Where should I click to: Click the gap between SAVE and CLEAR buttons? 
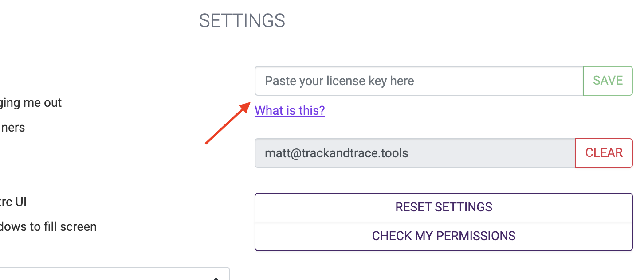[x=608, y=117]
